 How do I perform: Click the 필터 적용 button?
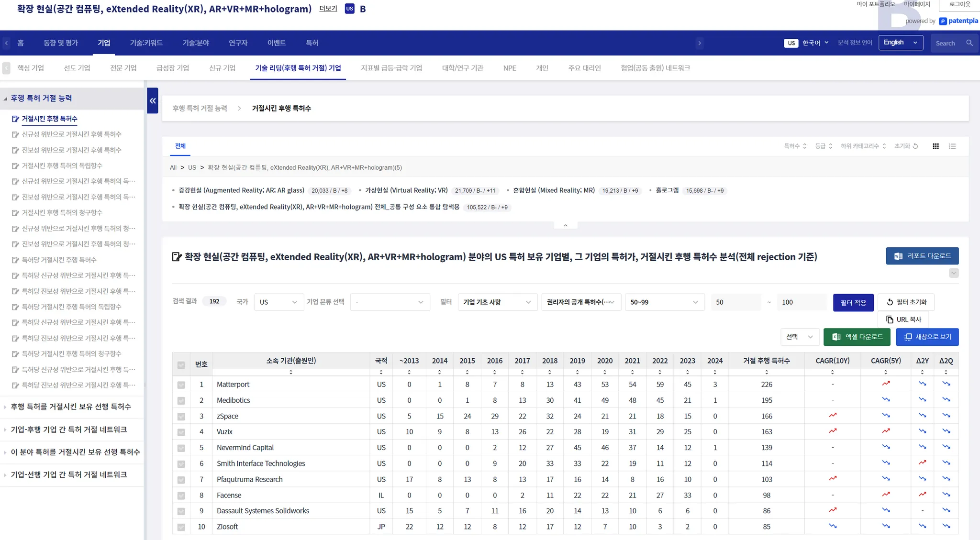(x=853, y=303)
